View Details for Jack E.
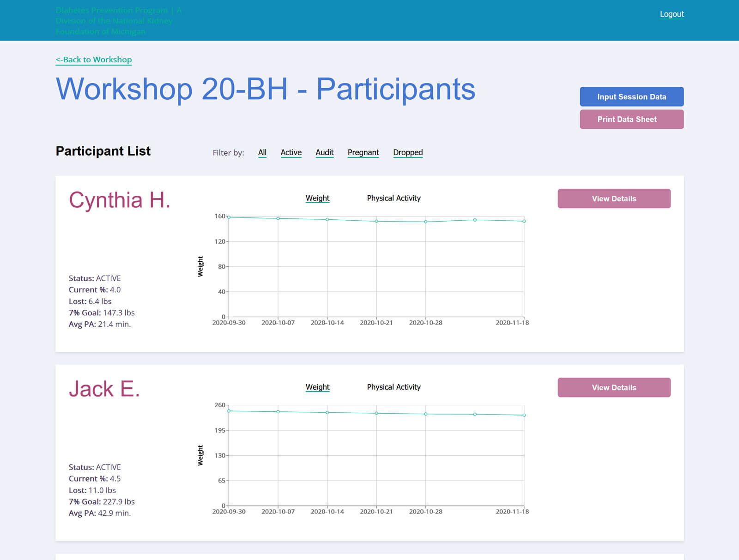The height and width of the screenshot is (560, 739). click(x=614, y=387)
